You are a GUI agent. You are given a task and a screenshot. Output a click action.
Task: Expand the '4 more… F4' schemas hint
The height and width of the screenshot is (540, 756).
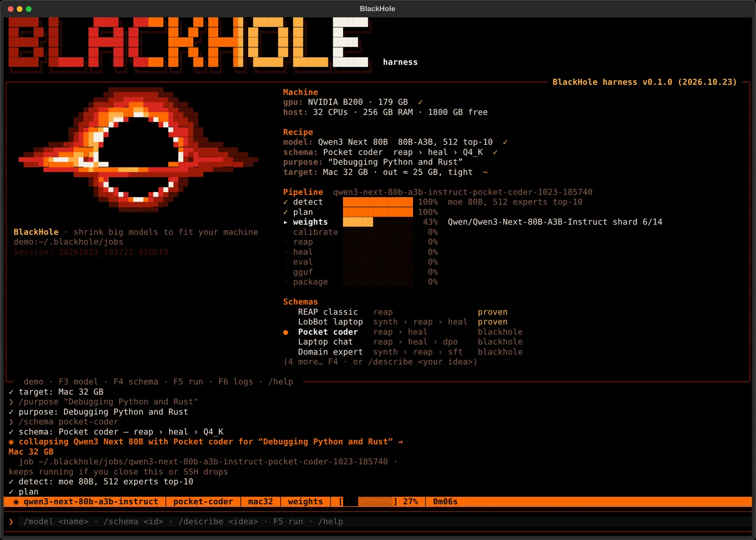click(x=380, y=362)
